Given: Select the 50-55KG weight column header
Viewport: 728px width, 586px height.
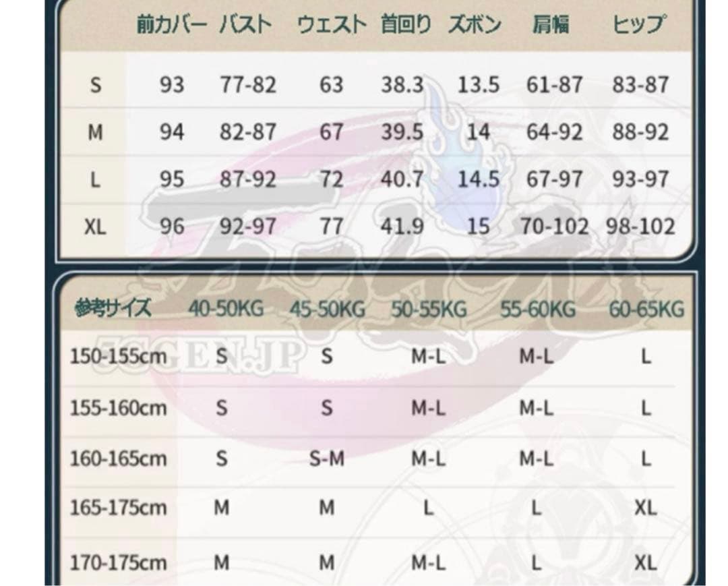Looking at the screenshot, I should [429, 310].
